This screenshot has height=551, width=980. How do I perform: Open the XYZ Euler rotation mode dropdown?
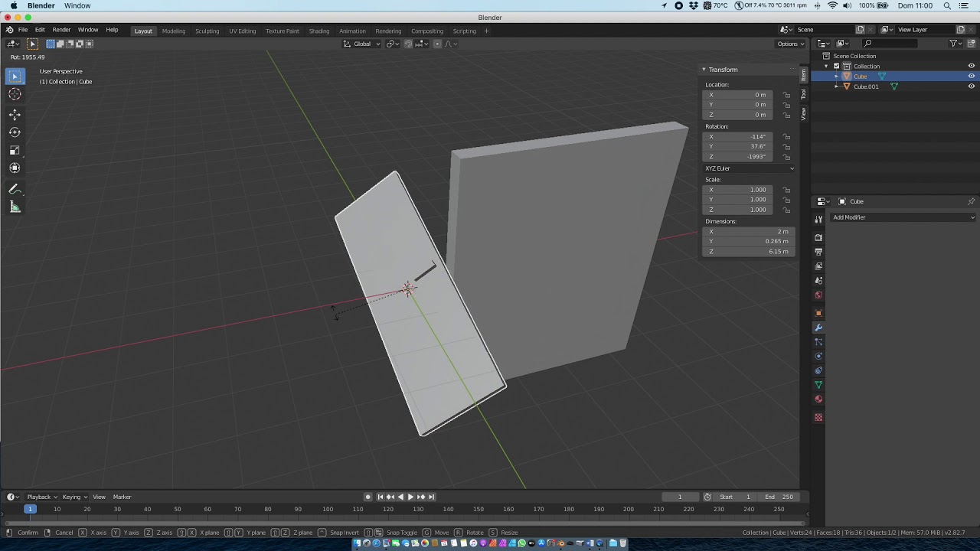(749, 168)
